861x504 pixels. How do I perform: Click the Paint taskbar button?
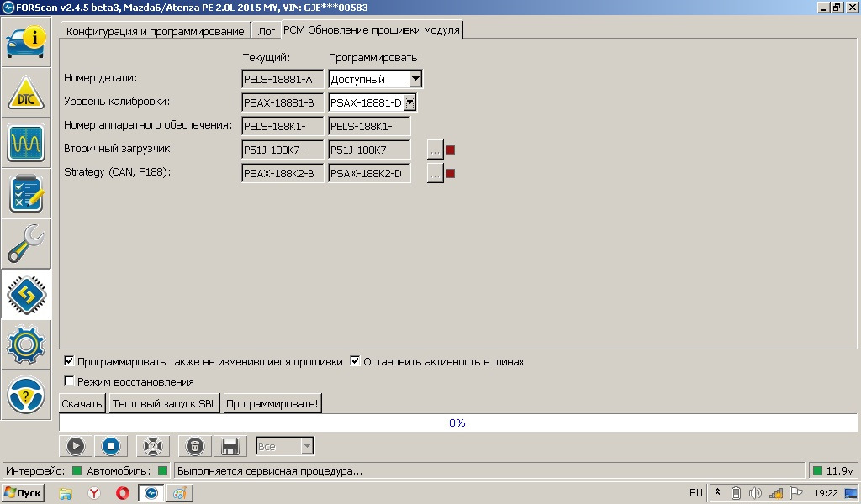(x=180, y=493)
